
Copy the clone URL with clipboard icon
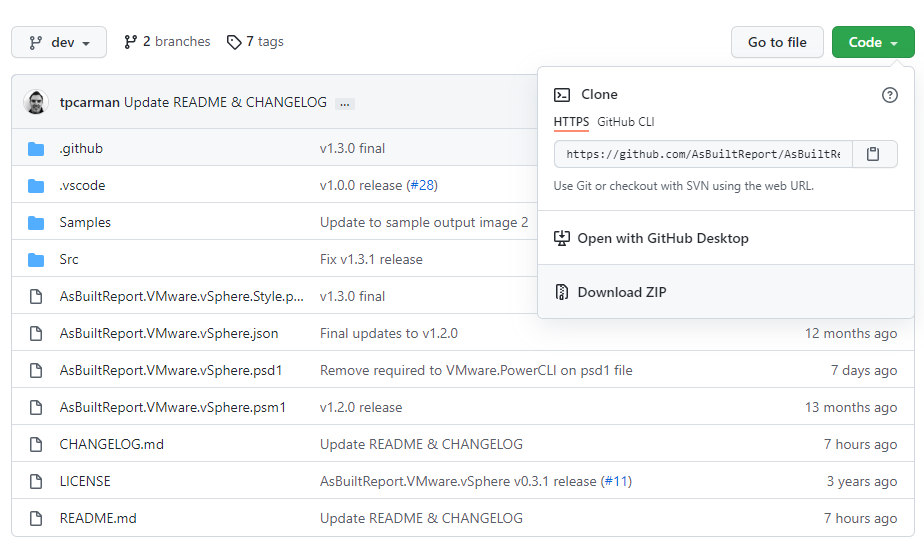tap(873, 154)
